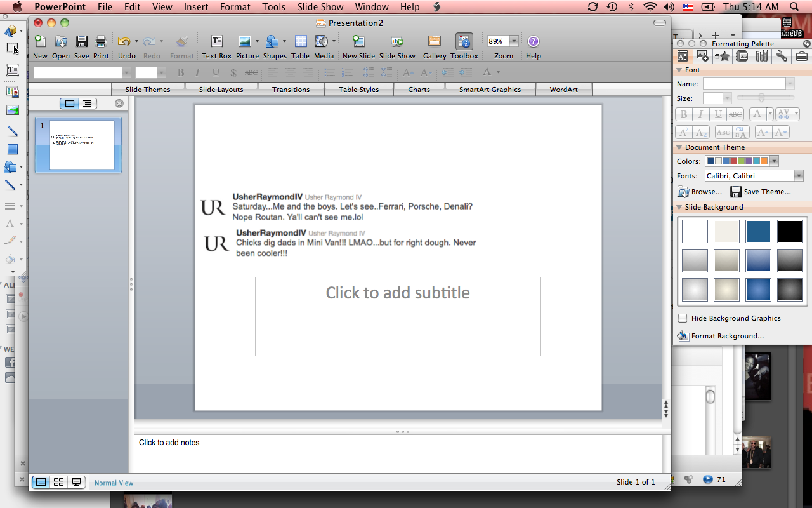The height and width of the screenshot is (508, 812).
Task: Select the slide 1 thumbnail
Action: [x=81, y=145]
